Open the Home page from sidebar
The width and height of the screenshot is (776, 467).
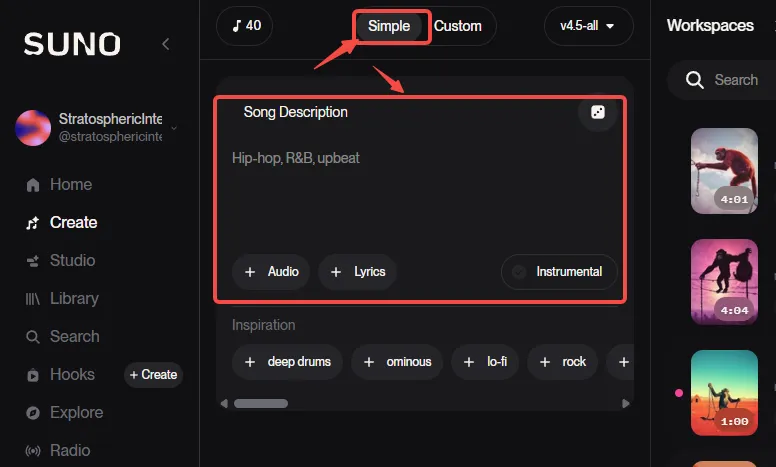(x=59, y=185)
